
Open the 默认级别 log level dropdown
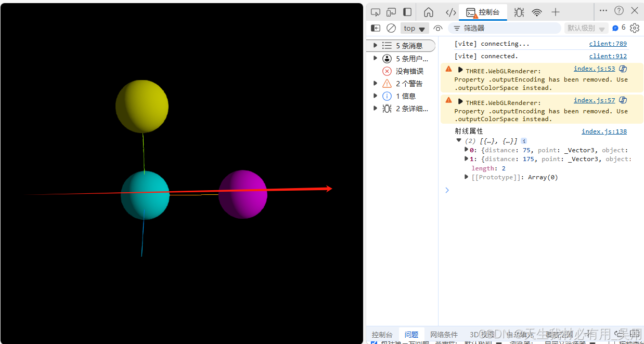pyautogui.click(x=586, y=28)
